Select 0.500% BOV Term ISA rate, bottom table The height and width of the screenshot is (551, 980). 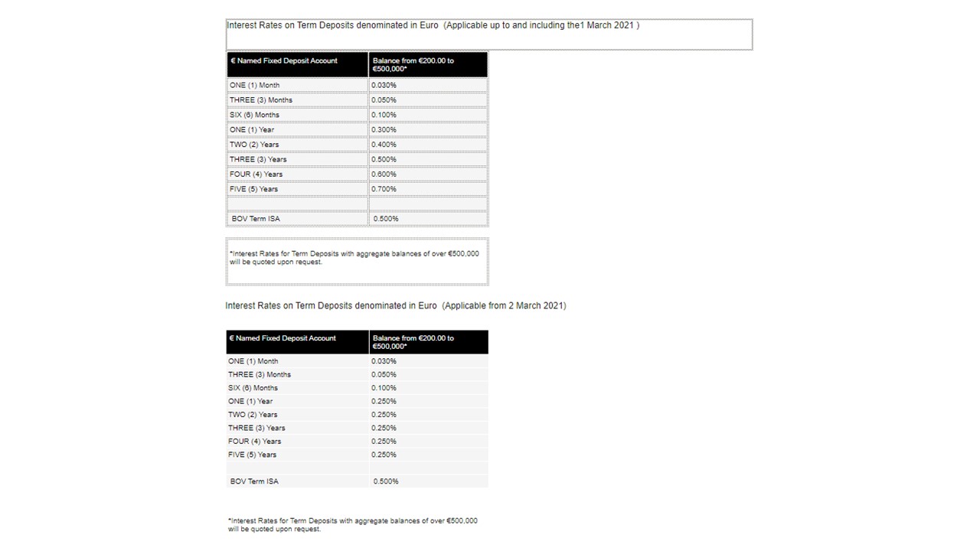[386, 481]
